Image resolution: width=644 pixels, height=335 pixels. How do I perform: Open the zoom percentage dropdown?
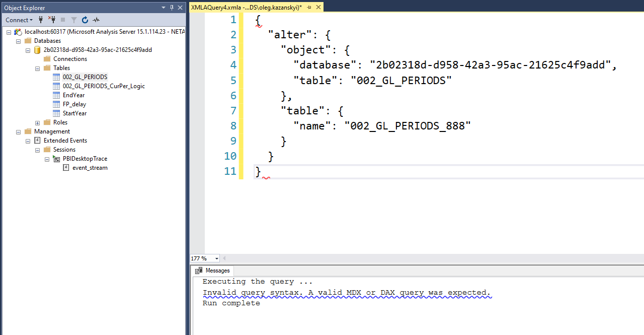tap(216, 258)
